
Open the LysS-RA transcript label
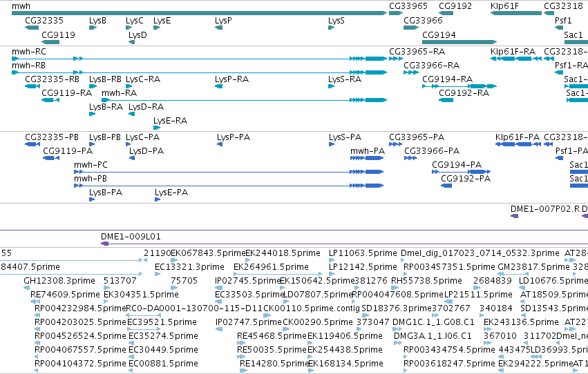coord(345,79)
